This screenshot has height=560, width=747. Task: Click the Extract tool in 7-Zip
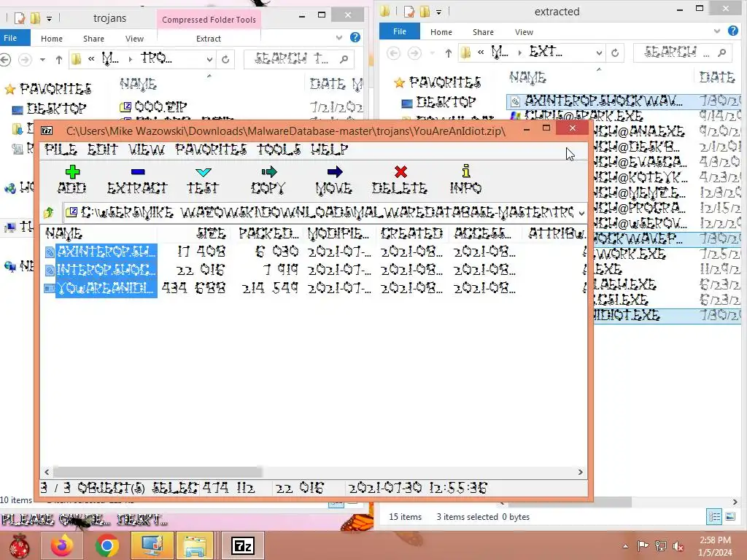[x=137, y=179]
